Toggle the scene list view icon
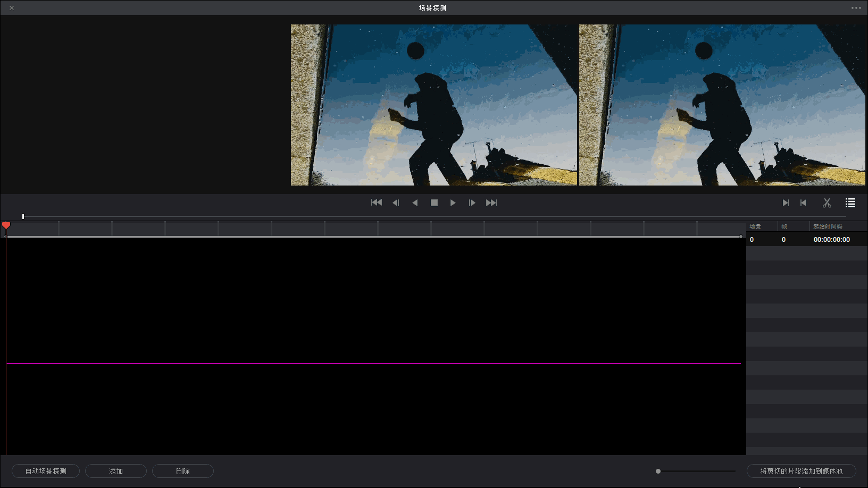Viewport: 868px width, 488px height. pos(850,203)
